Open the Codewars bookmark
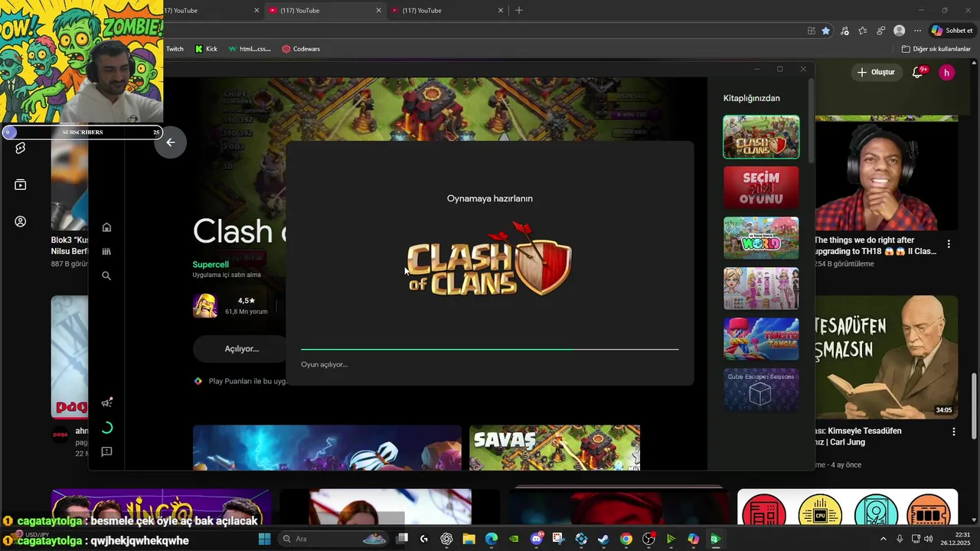Viewport: 980px width, 551px height. click(x=301, y=49)
